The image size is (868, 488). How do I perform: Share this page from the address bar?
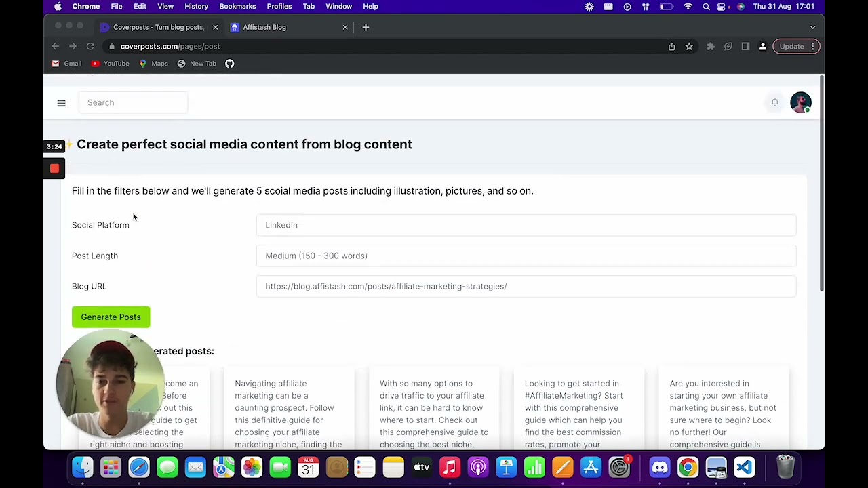click(x=671, y=47)
